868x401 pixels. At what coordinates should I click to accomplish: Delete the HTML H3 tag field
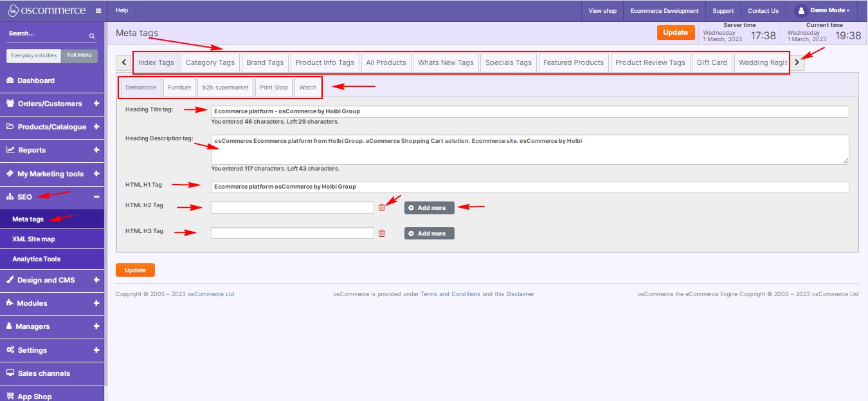[x=382, y=233]
